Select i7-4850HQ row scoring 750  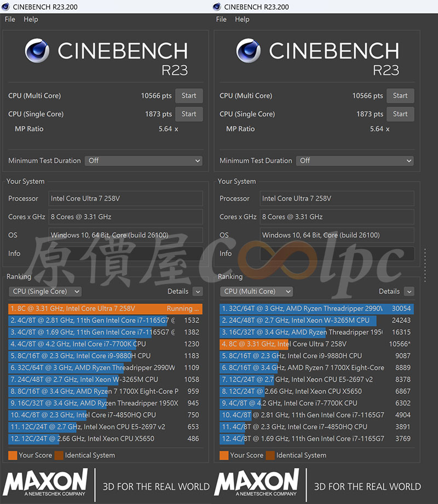click(106, 415)
